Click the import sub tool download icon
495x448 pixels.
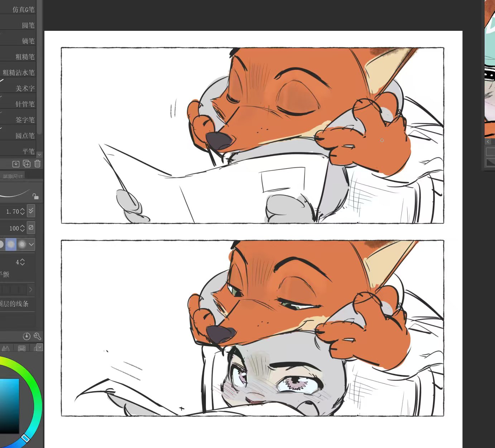(x=16, y=164)
